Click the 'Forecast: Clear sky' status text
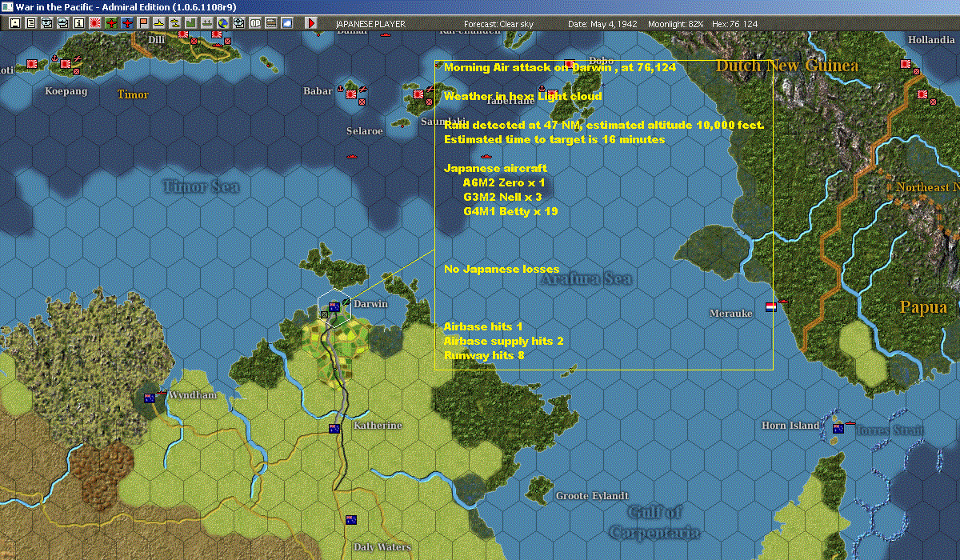The image size is (960, 560). [499, 24]
